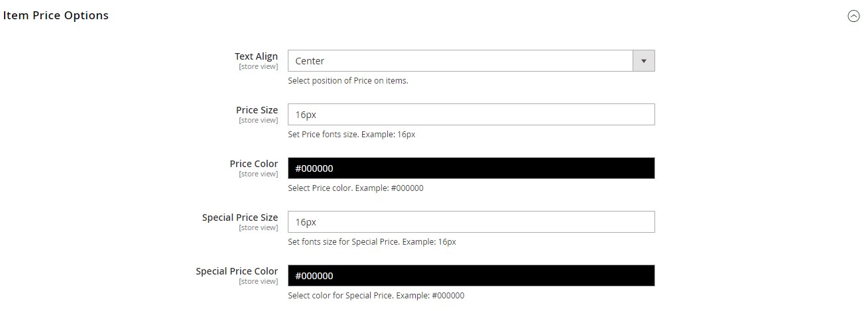The height and width of the screenshot is (311, 868).
Task: Click hint 'Set fonts size for Special Price'
Action: 372,242
